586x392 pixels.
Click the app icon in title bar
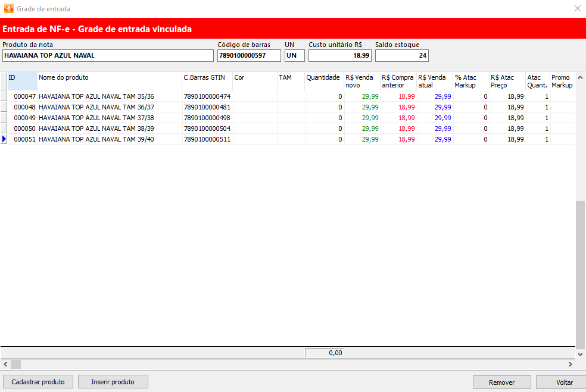[8, 9]
